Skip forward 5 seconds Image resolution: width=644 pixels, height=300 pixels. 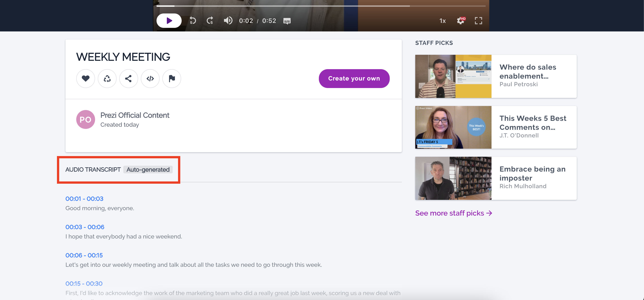[210, 20]
